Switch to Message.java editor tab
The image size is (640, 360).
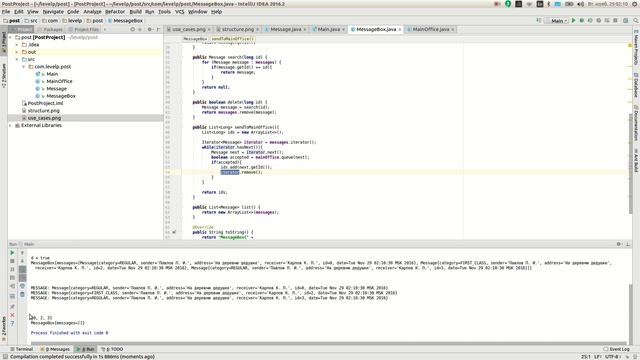(286, 29)
